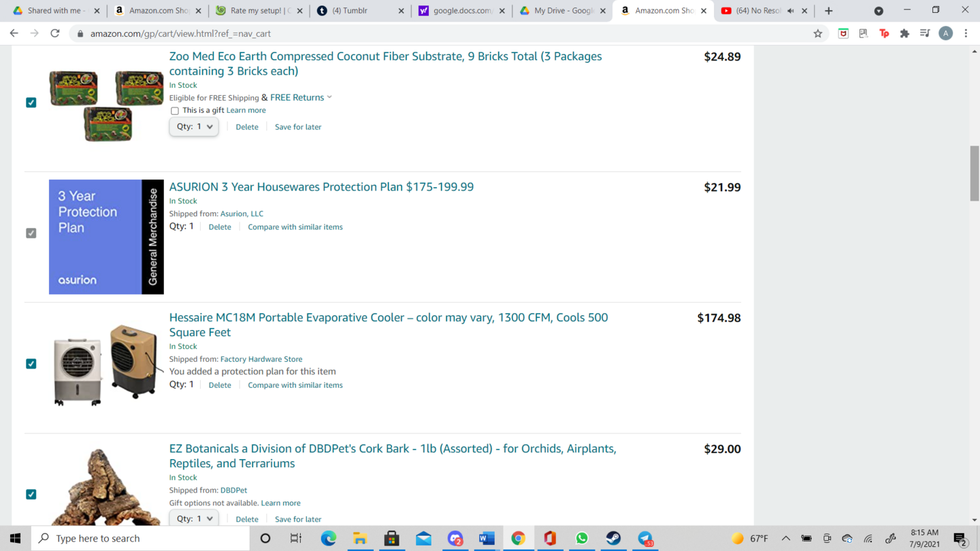This screenshot has height=551, width=980.
Task: Uncheck the Zoo Med Eco Earth item checkbox
Action: coord(31,102)
